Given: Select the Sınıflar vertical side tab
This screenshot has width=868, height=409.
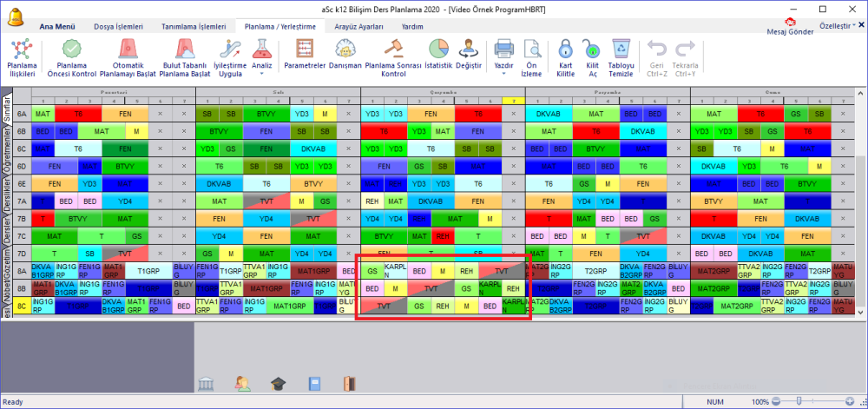Looking at the screenshot, I should click(x=6, y=109).
